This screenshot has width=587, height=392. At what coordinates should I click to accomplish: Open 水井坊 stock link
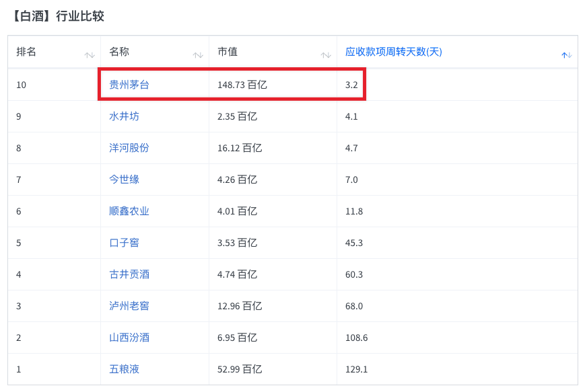pos(125,116)
